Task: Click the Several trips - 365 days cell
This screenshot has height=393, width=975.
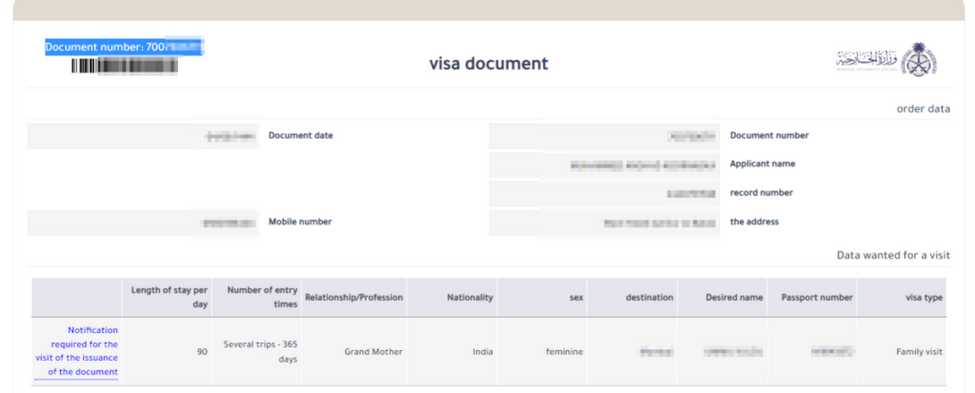Action: point(257,351)
